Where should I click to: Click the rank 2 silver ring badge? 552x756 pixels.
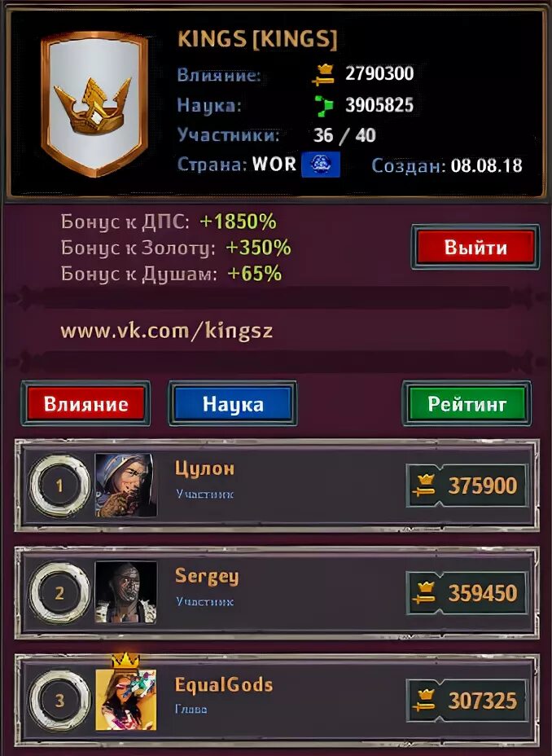[x=59, y=593]
